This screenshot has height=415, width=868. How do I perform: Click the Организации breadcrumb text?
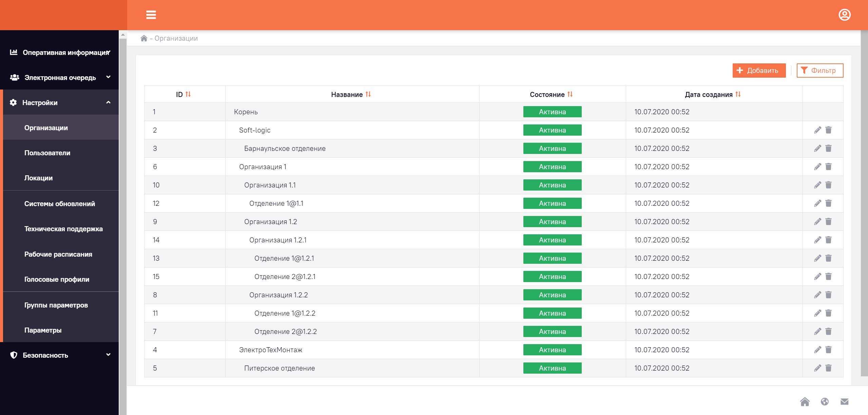coord(176,38)
